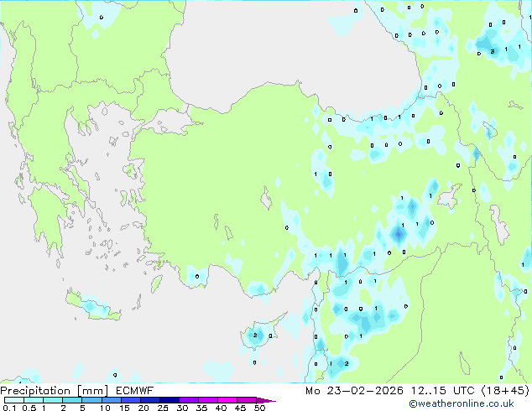532x411 pixels.
Task: Select the 15–20 mm legend swatch
Action: tap(130, 400)
